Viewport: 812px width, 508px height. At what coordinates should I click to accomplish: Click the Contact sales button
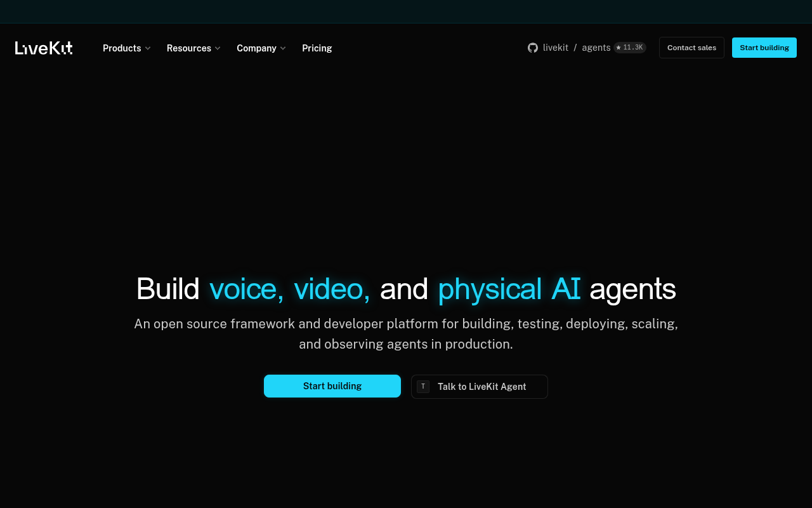click(691, 48)
